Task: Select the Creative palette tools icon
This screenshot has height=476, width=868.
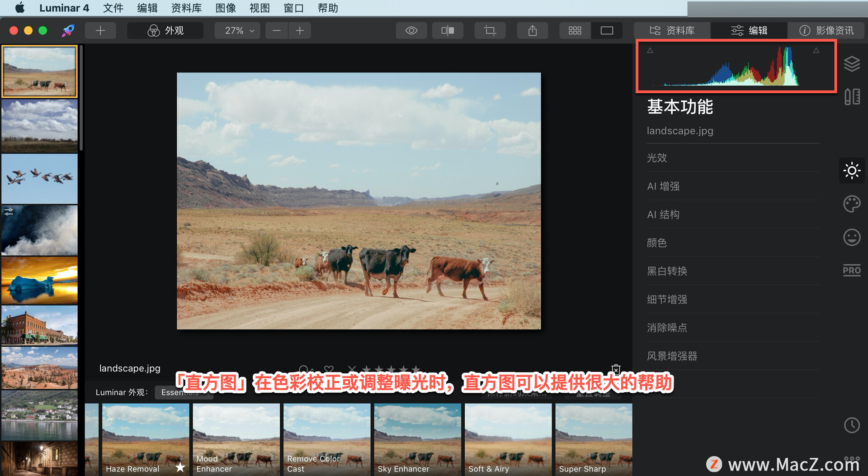Action: (852, 204)
